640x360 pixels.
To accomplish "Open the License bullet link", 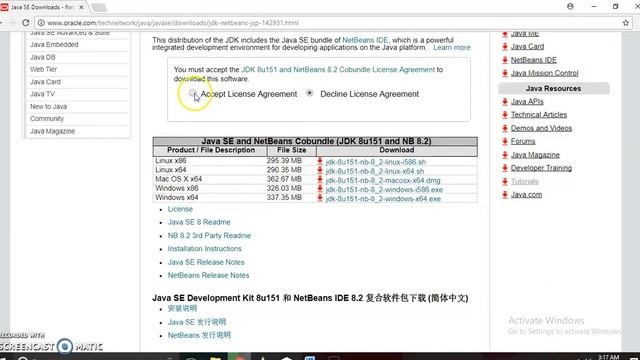I will [180, 209].
